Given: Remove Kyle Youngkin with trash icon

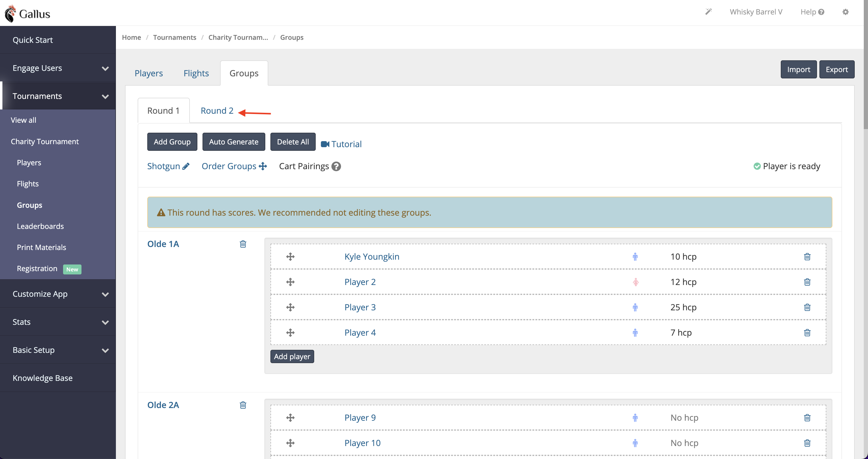Looking at the screenshot, I should pyautogui.click(x=807, y=257).
